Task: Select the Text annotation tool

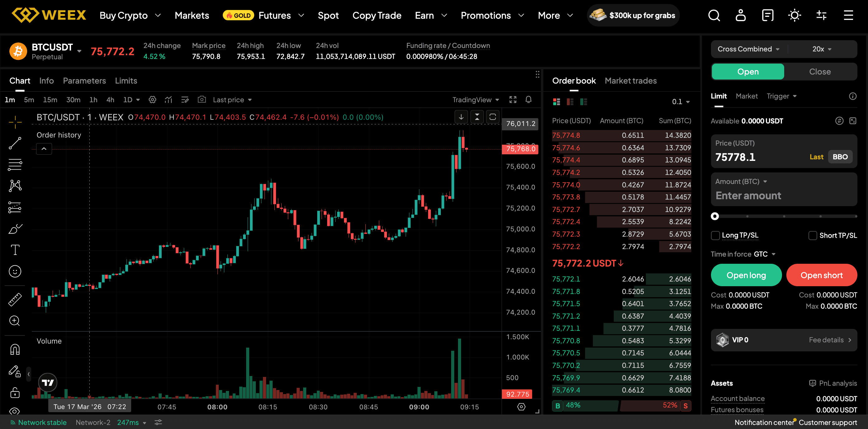Action: tap(15, 250)
